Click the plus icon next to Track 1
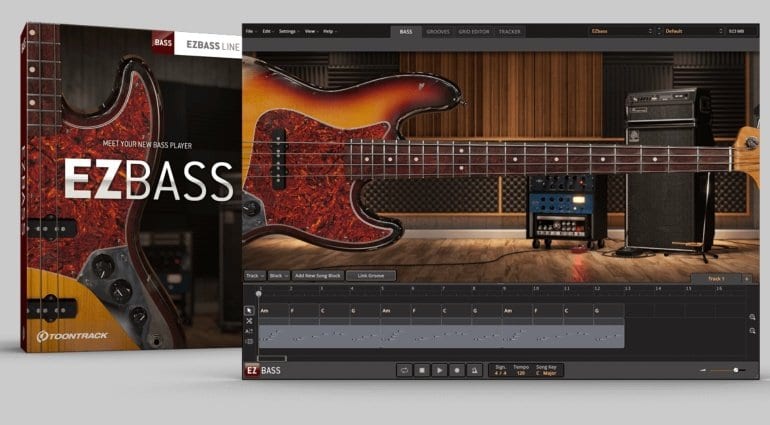The height and width of the screenshot is (425, 770). click(746, 279)
